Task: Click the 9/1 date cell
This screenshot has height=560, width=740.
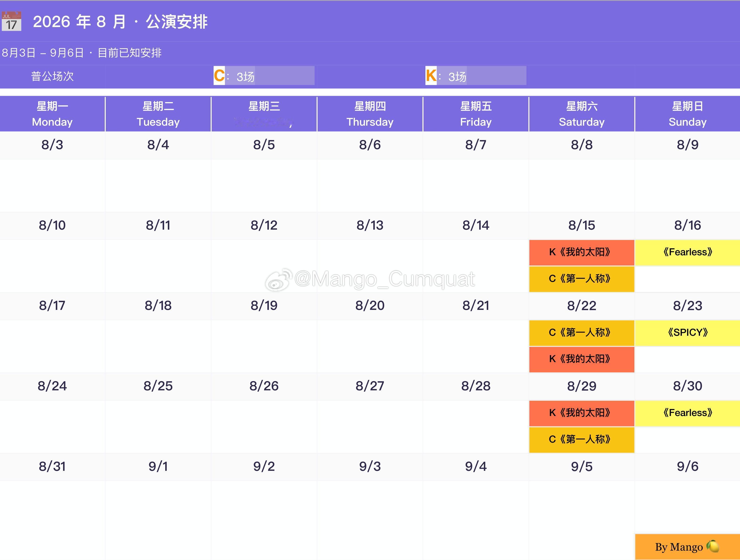Action: click(158, 467)
